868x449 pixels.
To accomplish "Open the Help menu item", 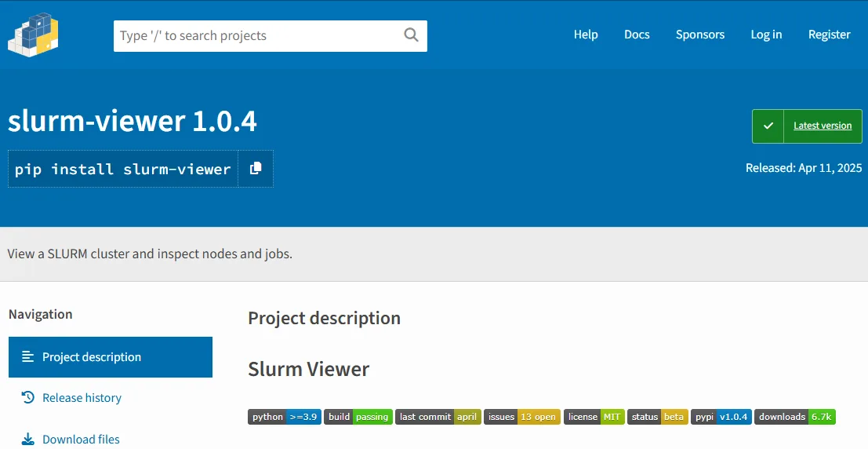I will pyautogui.click(x=586, y=35).
